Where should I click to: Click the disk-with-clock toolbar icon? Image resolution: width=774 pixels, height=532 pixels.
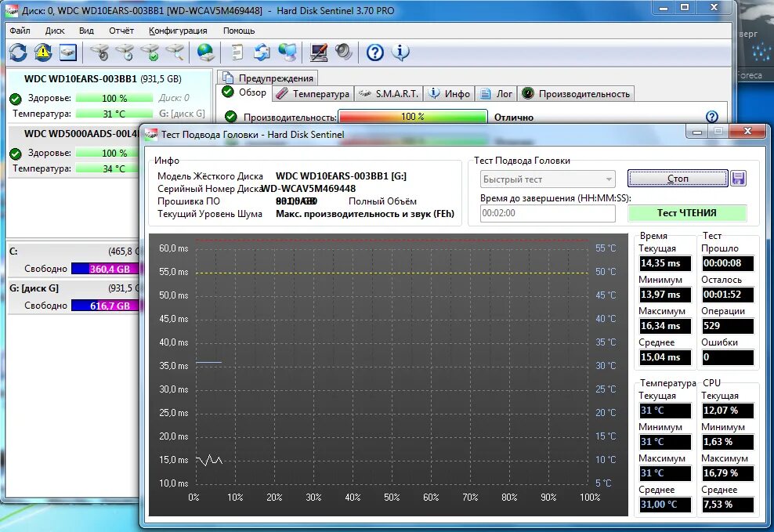coord(125,52)
